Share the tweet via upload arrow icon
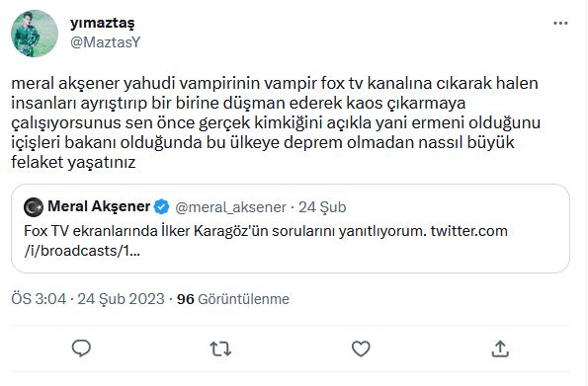588x386 pixels. (500, 348)
